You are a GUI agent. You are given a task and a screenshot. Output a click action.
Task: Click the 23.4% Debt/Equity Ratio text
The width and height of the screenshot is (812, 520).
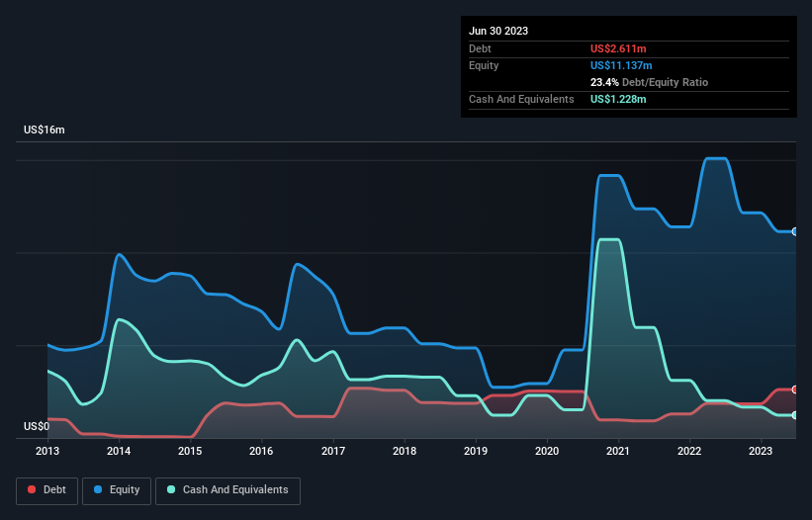tap(649, 82)
